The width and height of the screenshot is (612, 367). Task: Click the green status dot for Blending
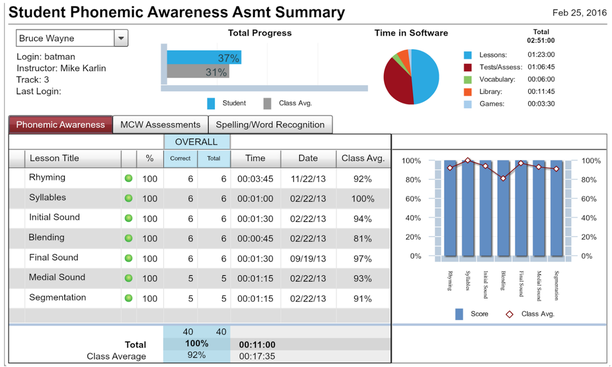128,238
